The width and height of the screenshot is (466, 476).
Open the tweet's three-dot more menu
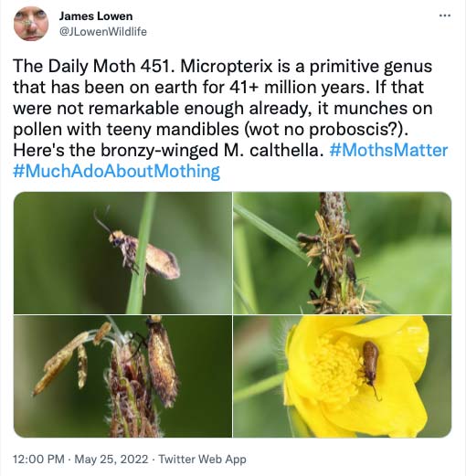click(x=445, y=16)
